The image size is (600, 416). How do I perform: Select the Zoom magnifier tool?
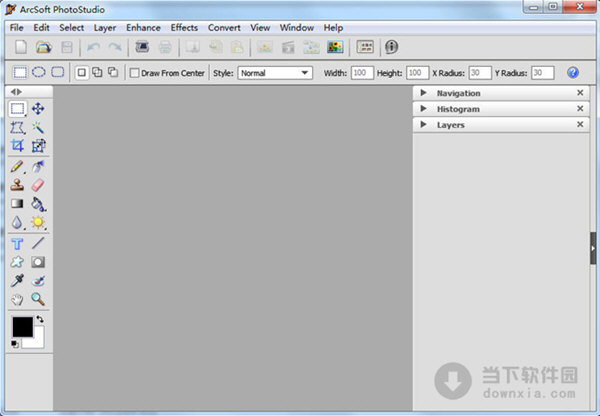click(x=38, y=299)
